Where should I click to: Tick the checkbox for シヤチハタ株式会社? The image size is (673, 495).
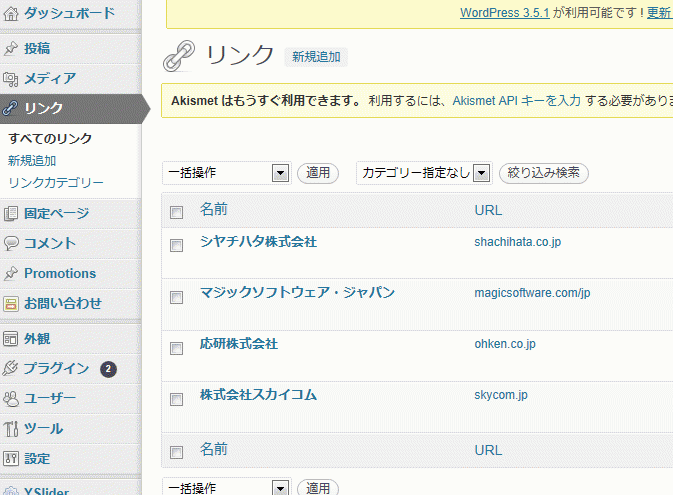(176, 246)
